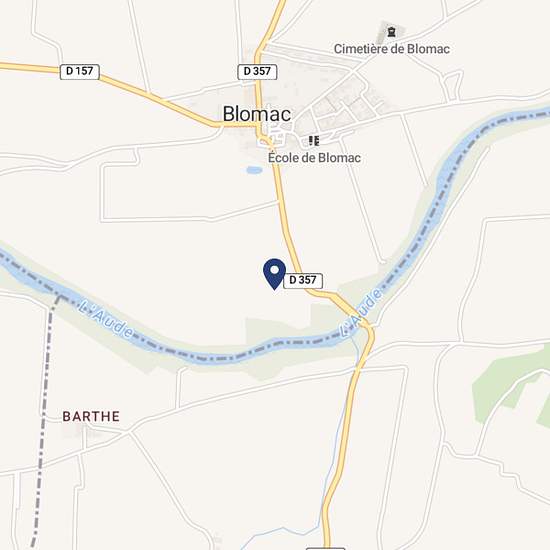Click the École de Blomac text label
Viewport: 550px width, 550px height.
tap(314, 158)
